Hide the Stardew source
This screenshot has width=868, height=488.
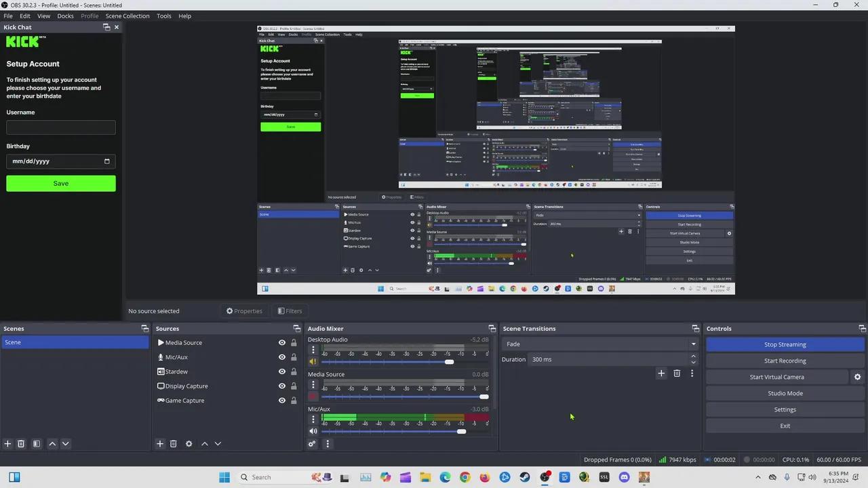282,371
